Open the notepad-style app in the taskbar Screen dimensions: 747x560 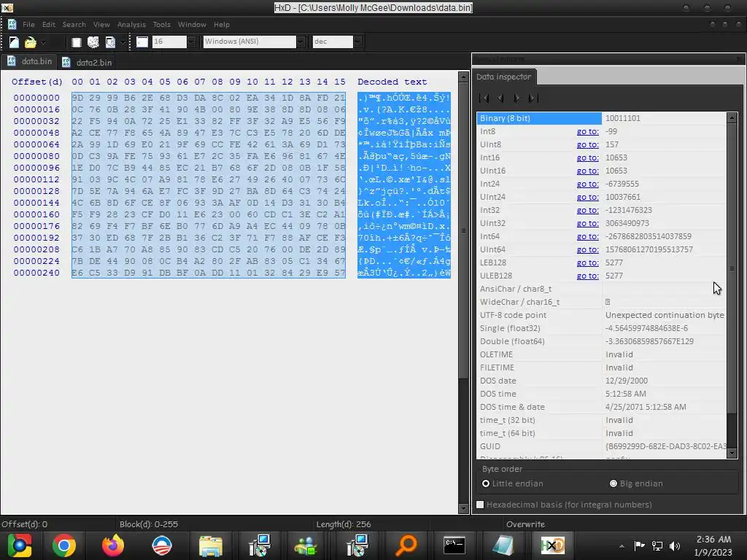503,545
